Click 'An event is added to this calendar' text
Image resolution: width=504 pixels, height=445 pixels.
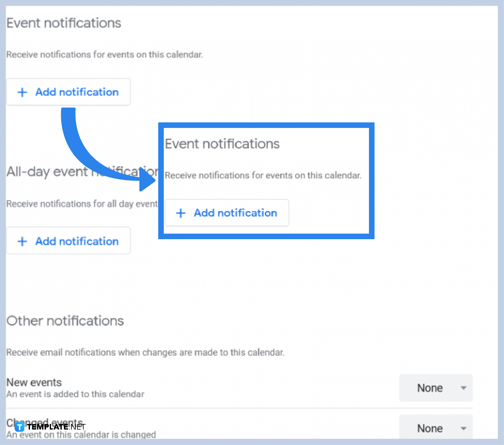[75, 394]
